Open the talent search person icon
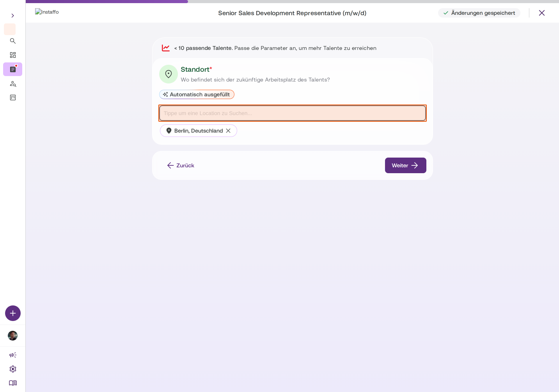Screen dimensions: 559x392 [12, 83]
